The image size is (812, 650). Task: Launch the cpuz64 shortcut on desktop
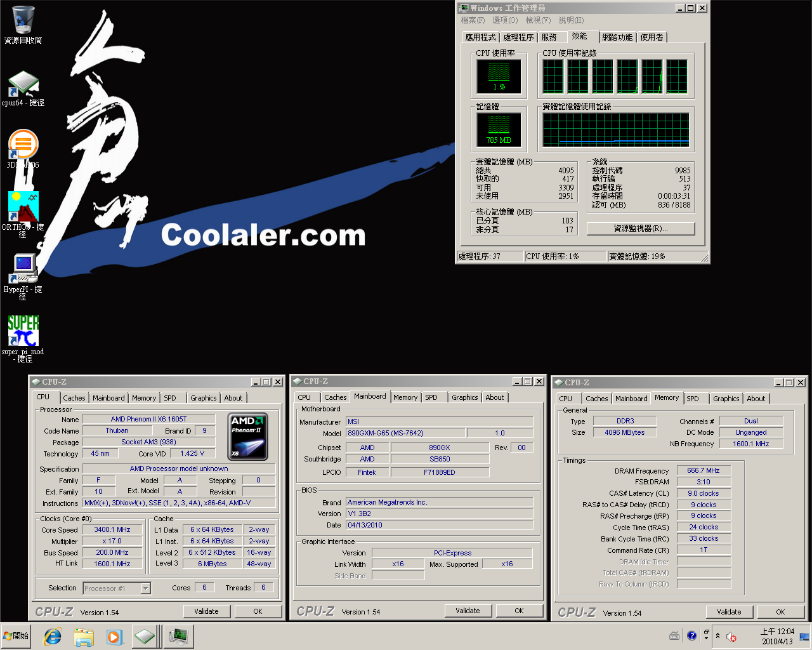23,88
